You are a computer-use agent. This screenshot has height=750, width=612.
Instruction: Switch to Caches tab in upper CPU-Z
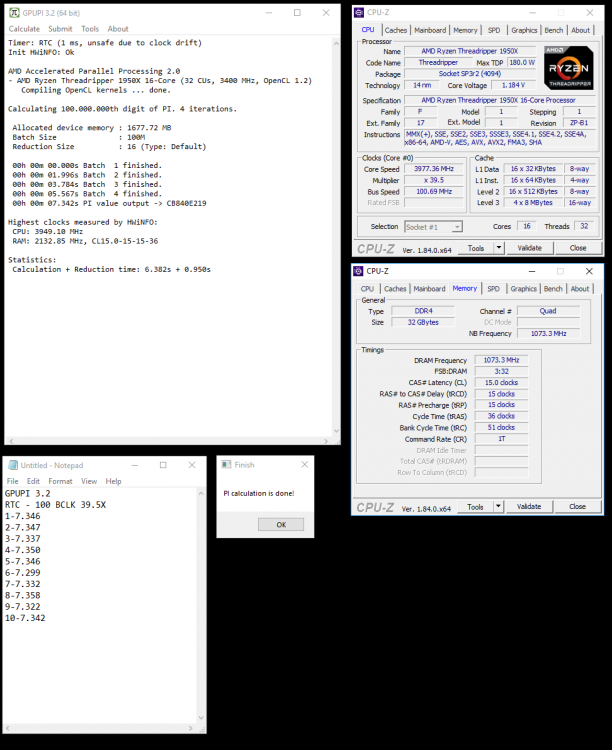point(396,30)
